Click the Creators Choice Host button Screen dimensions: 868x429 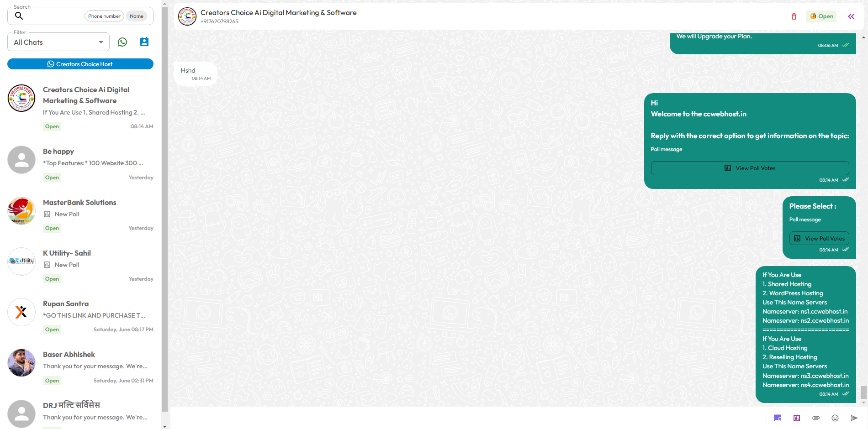(80, 64)
